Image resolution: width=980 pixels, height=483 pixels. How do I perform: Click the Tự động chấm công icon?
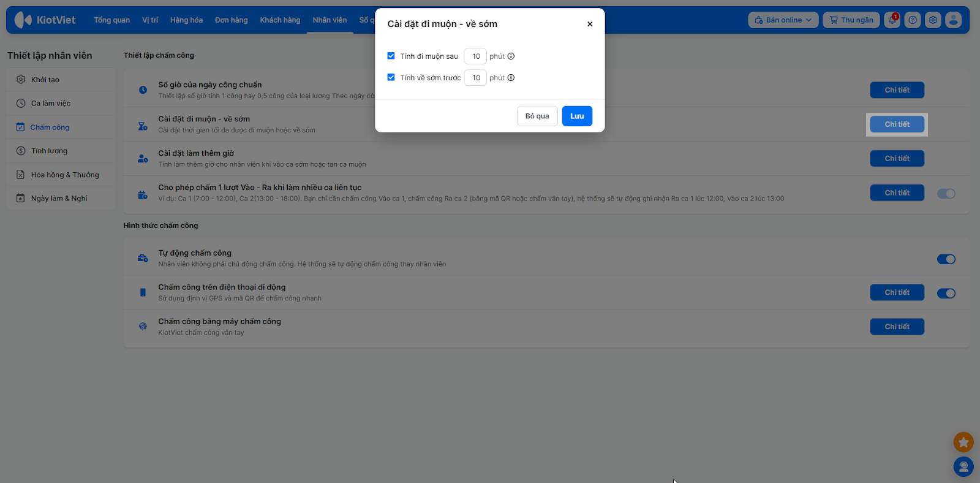[143, 258]
